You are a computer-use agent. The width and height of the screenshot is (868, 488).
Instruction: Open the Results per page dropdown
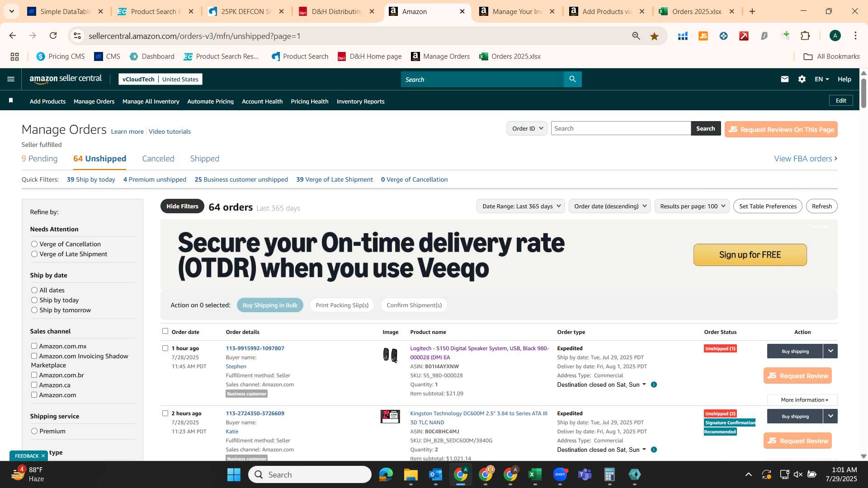pos(692,206)
